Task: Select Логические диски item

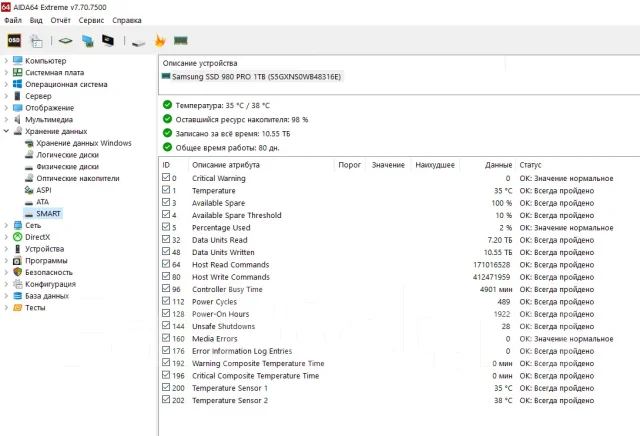Action: click(x=67, y=155)
